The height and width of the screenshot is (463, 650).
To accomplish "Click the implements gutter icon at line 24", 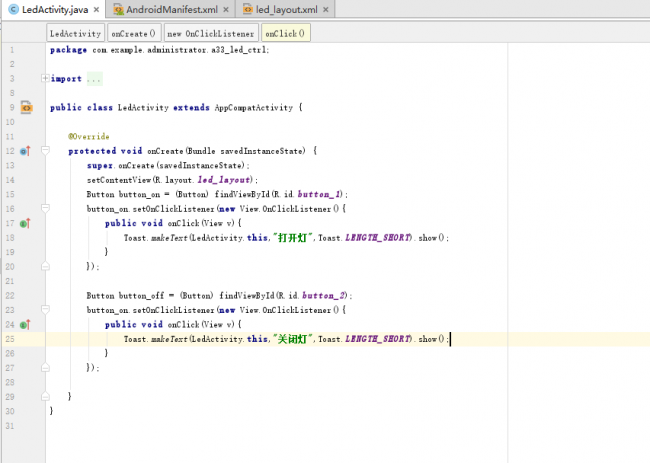I will (25, 325).
